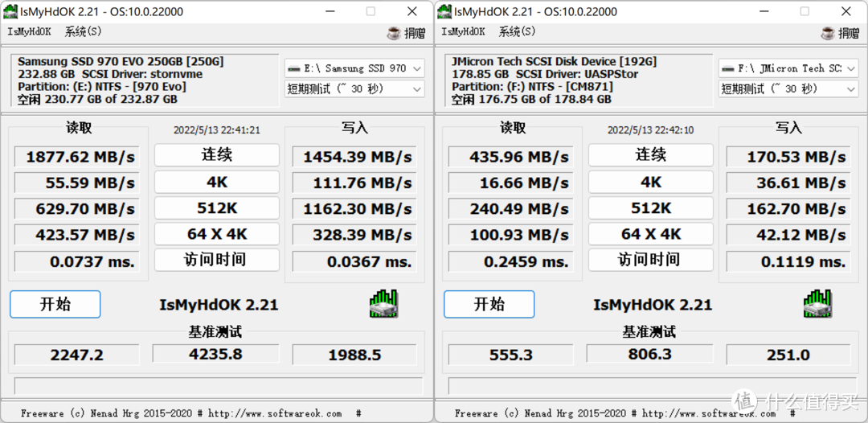Image resolution: width=868 pixels, height=423 pixels.
Task: Click the 111.76 MB/s write value
Action: click(354, 183)
